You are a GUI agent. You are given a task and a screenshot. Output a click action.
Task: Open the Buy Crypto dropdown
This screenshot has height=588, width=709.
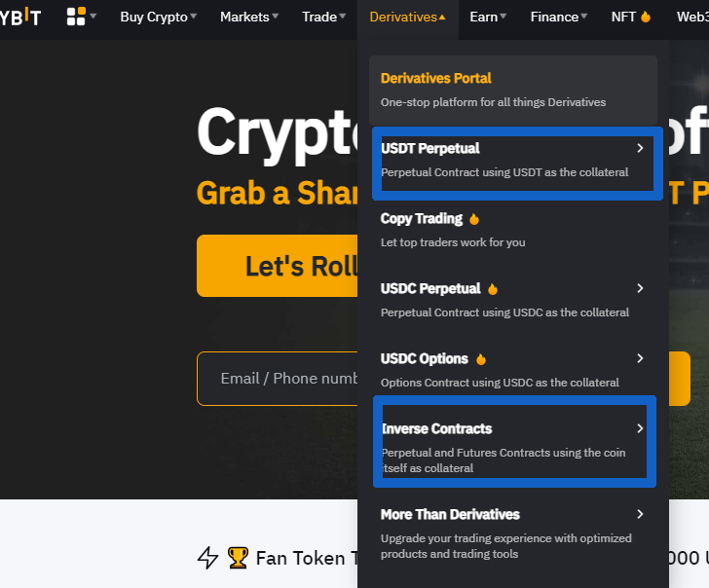click(158, 17)
